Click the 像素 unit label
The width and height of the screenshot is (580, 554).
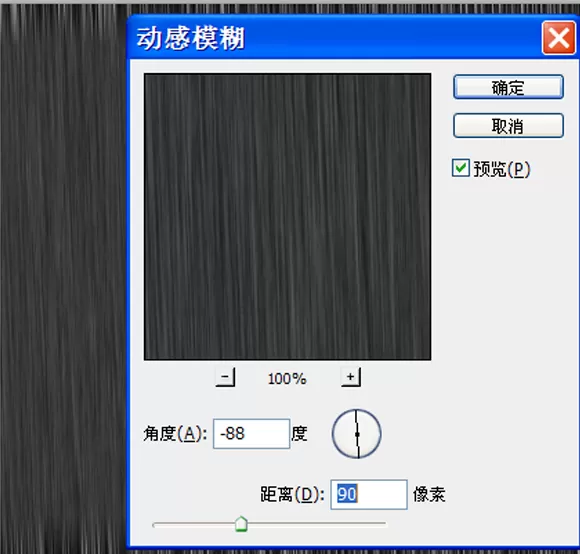[429, 494]
